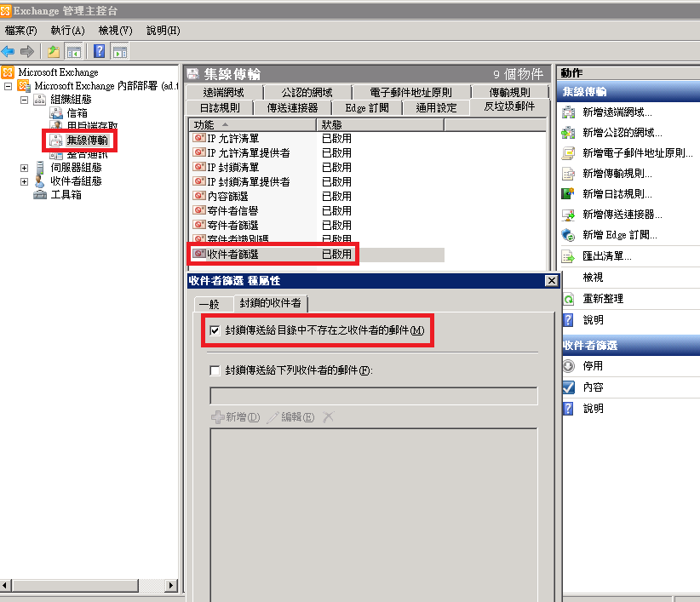Switch to the 電子郵件地址原則 tab
Viewport: 700px width, 602px height.
tap(410, 92)
